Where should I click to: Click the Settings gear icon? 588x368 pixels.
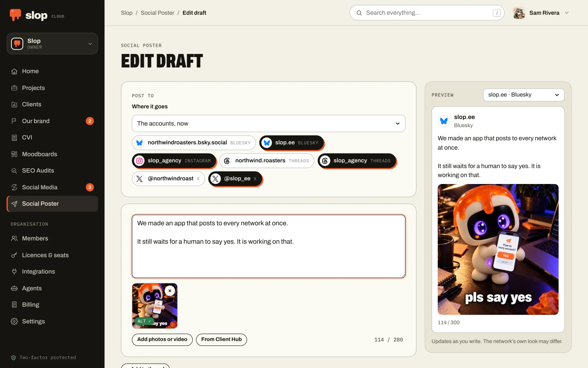click(14, 321)
